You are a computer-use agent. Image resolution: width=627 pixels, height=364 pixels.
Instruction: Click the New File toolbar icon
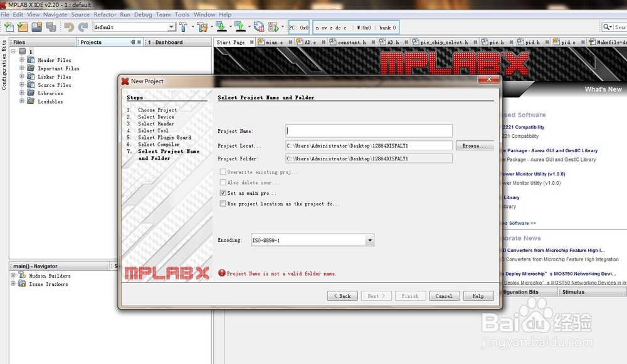coord(9,27)
